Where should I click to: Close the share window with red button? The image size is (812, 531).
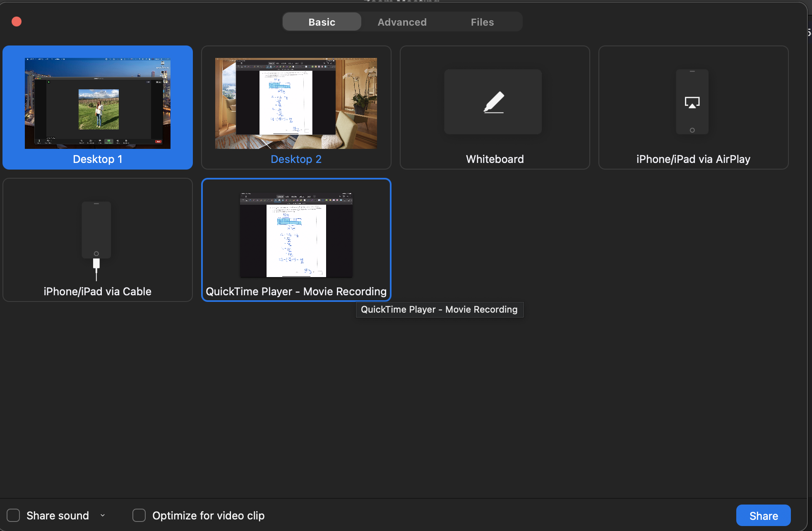click(17, 22)
